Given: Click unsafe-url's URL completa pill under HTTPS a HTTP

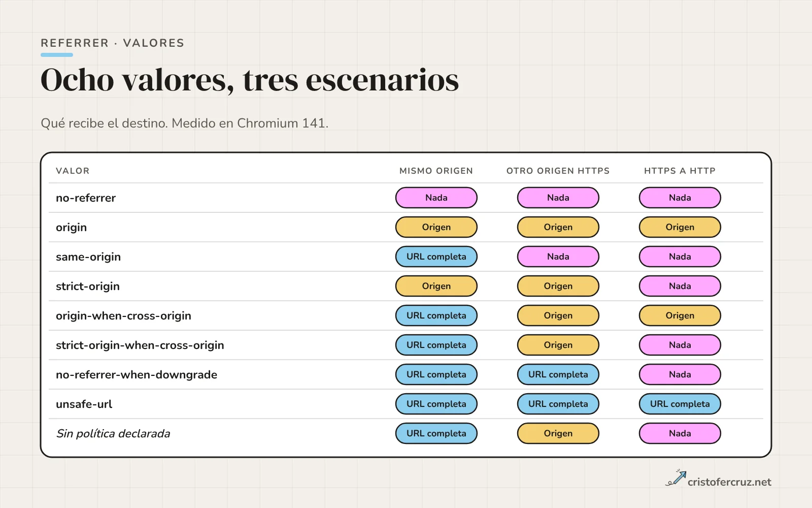Looking at the screenshot, I should point(680,404).
